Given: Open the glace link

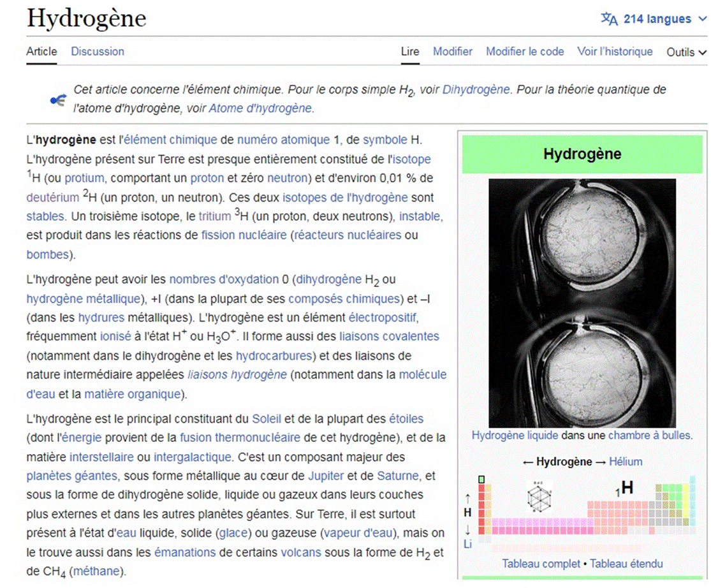Looking at the screenshot, I should pos(233,533).
